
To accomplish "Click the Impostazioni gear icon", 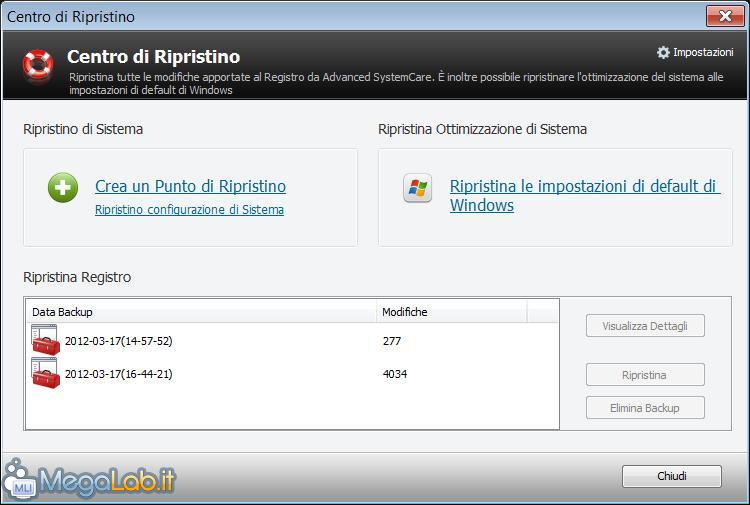I will point(663,52).
